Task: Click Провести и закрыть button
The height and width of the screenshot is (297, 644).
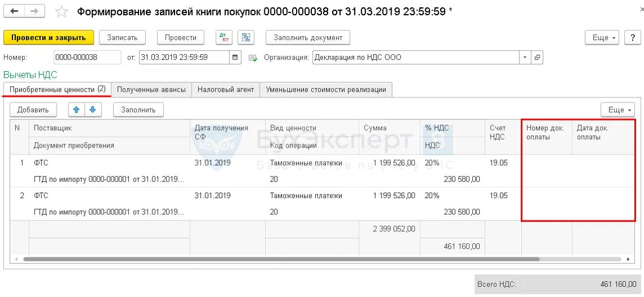Action: tap(49, 37)
